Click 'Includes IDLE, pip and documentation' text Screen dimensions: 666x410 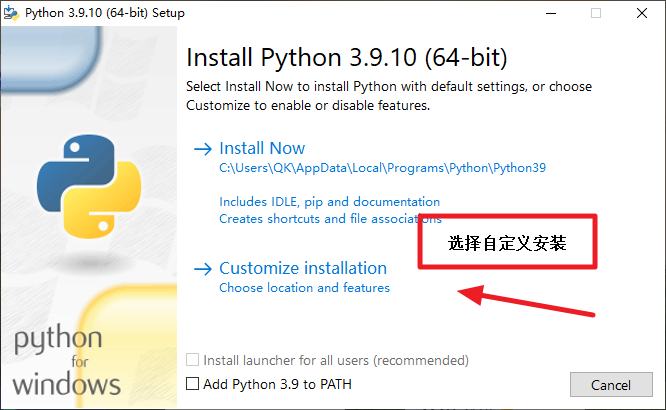click(330, 202)
